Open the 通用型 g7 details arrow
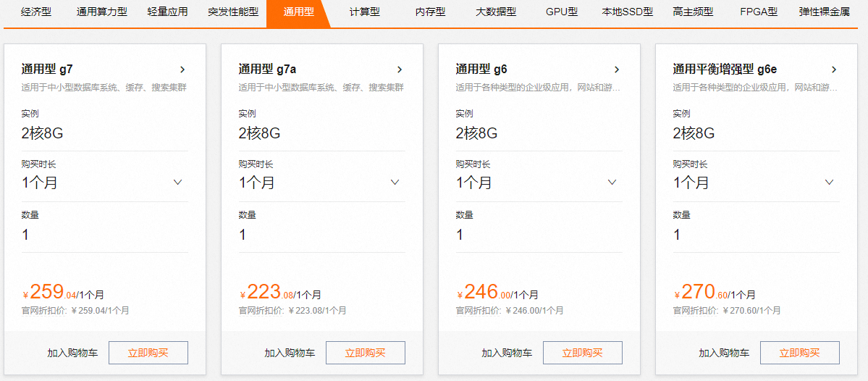The height and width of the screenshot is (381, 868). pyautogui.click(x=182, y=70)
